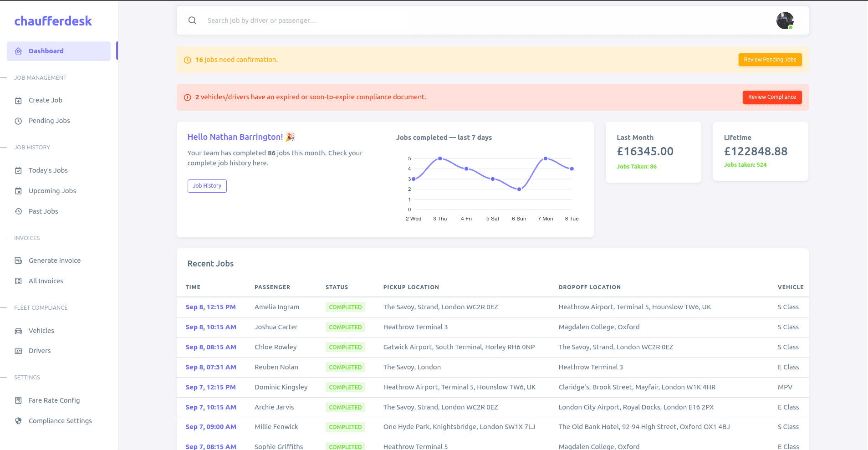Click the PICKUP LOCATION column header
868x450 pixels.
tap(411, 287)
